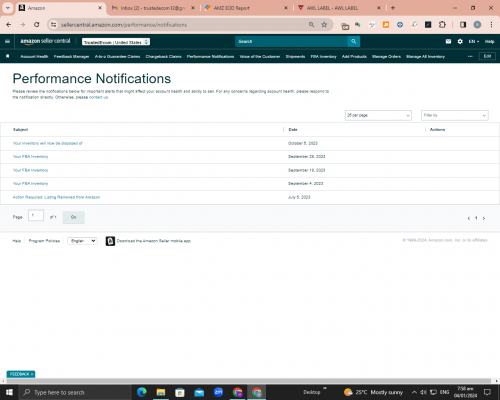
Task: Click the more options ellipsis in the navigation bar
Action: pyautogui.click(x=470, y=56)
